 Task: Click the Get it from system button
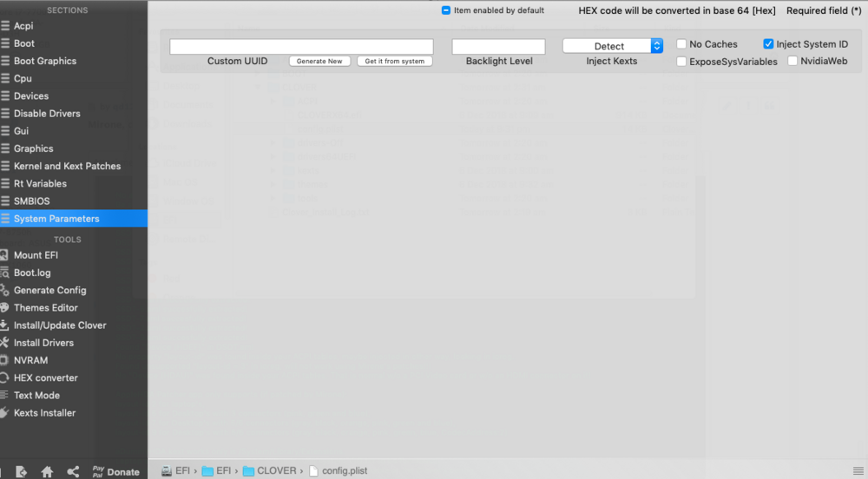point(395,62)
